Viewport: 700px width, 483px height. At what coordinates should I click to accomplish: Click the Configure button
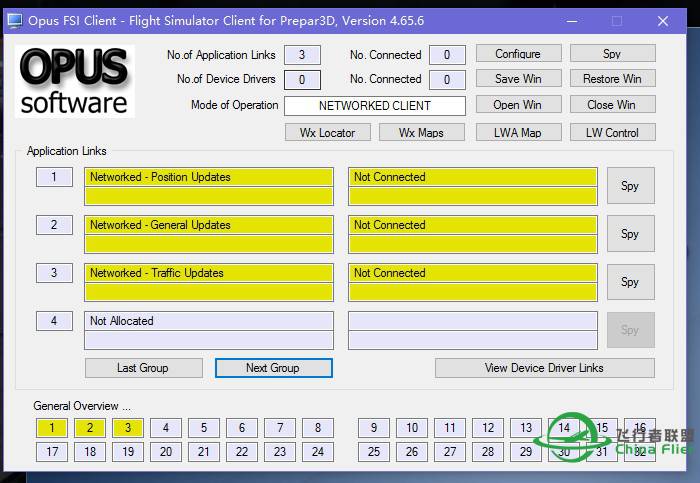click(518, 54)
